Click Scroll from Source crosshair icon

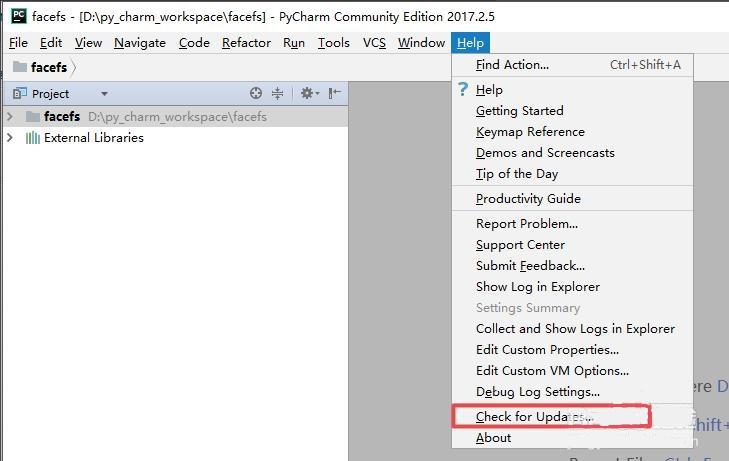[256, 93]
